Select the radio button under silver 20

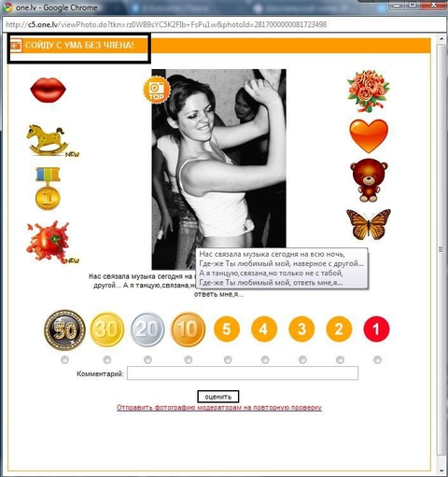pos(147,360)
